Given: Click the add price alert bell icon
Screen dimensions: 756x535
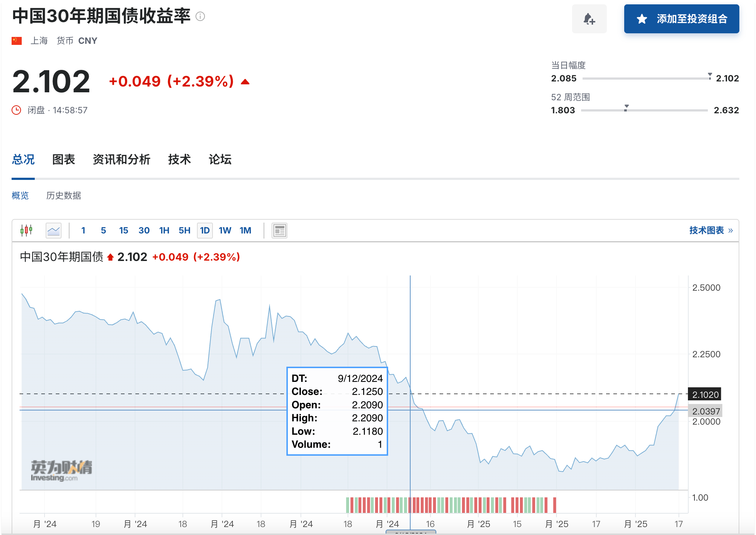Looking at the screenshot, I should point(589,19).
